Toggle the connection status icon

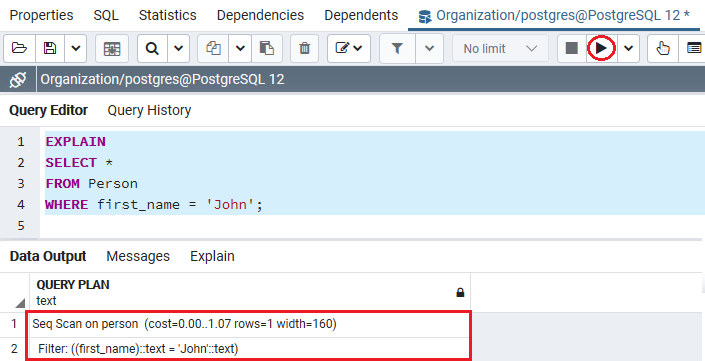tap(18, 80)
